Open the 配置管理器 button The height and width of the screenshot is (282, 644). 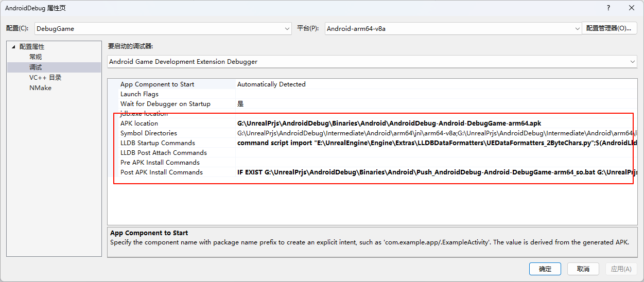pos(609,29)
